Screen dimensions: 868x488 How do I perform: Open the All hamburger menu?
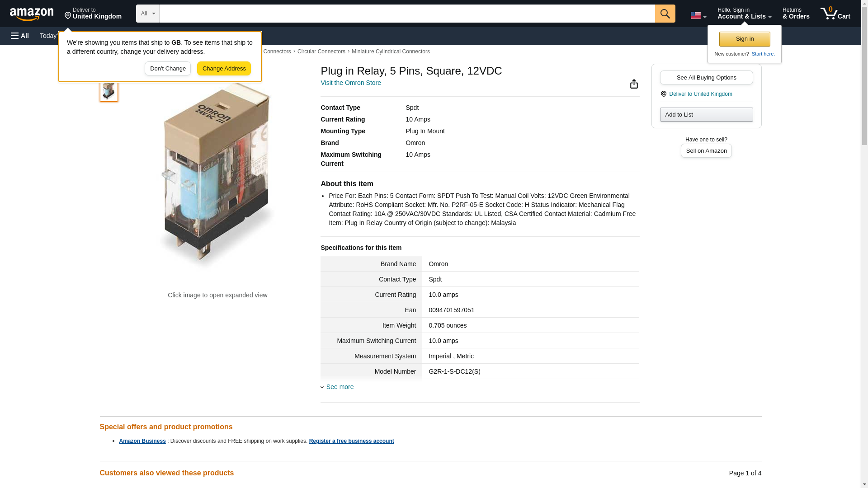point(20,36)
